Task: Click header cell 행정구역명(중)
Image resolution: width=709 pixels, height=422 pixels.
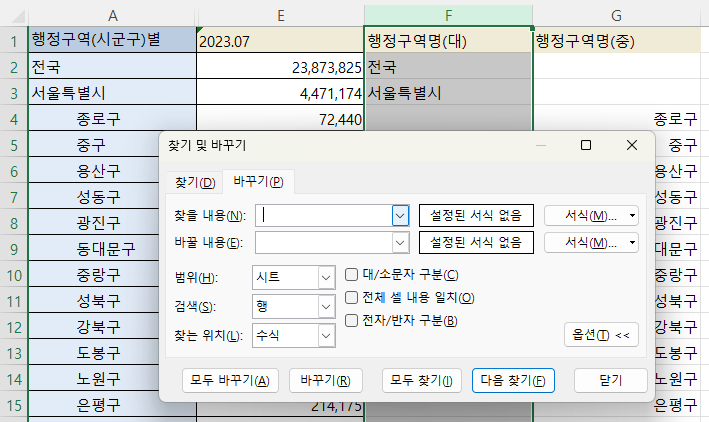Action: tap(617, 40)
